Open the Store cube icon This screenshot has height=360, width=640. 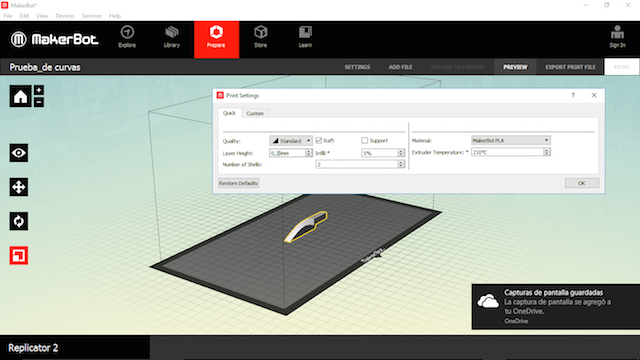point(260,32)
